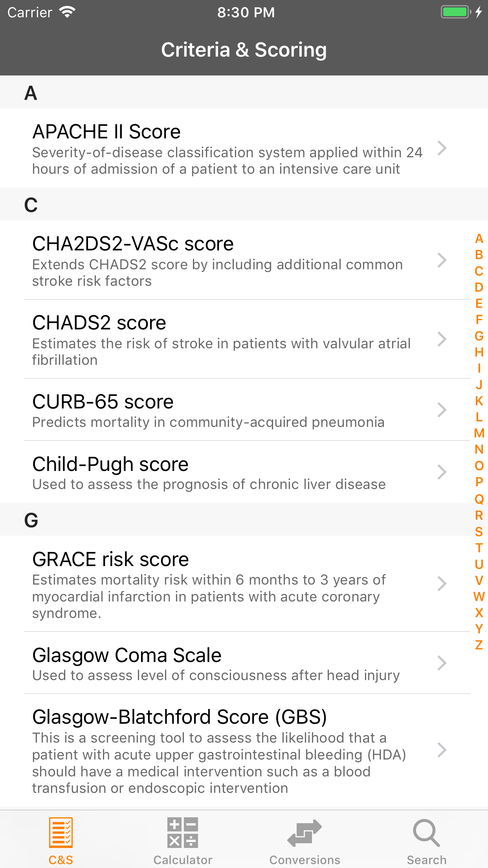The width and height of the screenshot is (488, 868).
Task: Tap the Criteria & Scoring title
Action: click(x=244, y=50)
